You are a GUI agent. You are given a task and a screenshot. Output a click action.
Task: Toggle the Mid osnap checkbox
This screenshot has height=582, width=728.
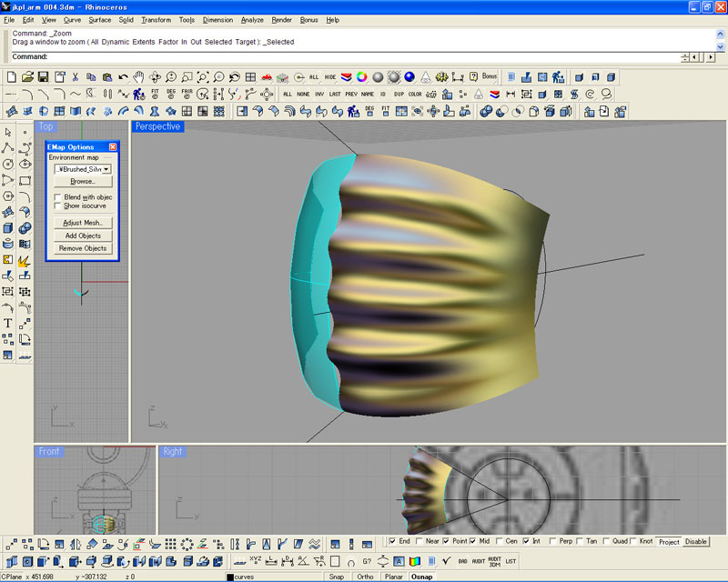pyautogui.click(x=472, y=541)
